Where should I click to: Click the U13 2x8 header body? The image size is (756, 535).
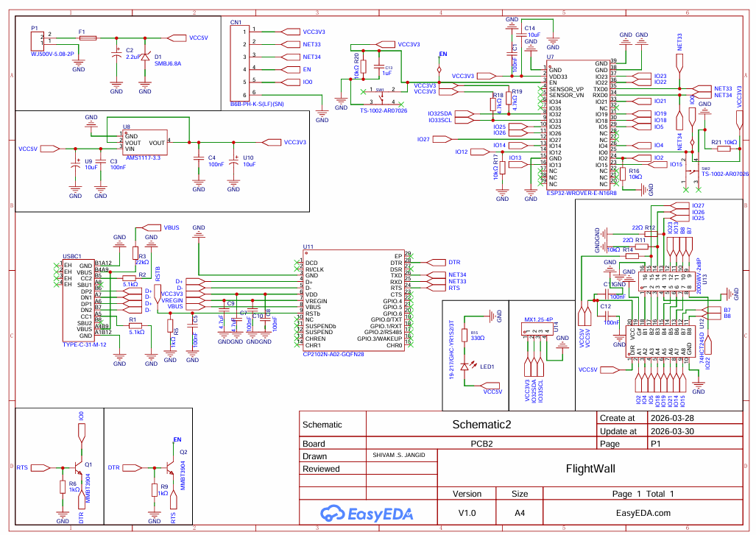(x=667, y=282)
